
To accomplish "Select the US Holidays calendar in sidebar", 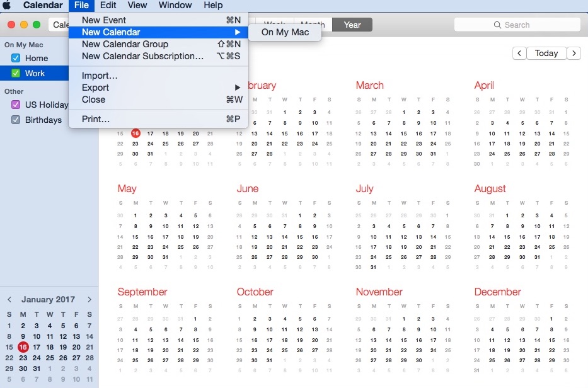I will [x=47, y=105].
